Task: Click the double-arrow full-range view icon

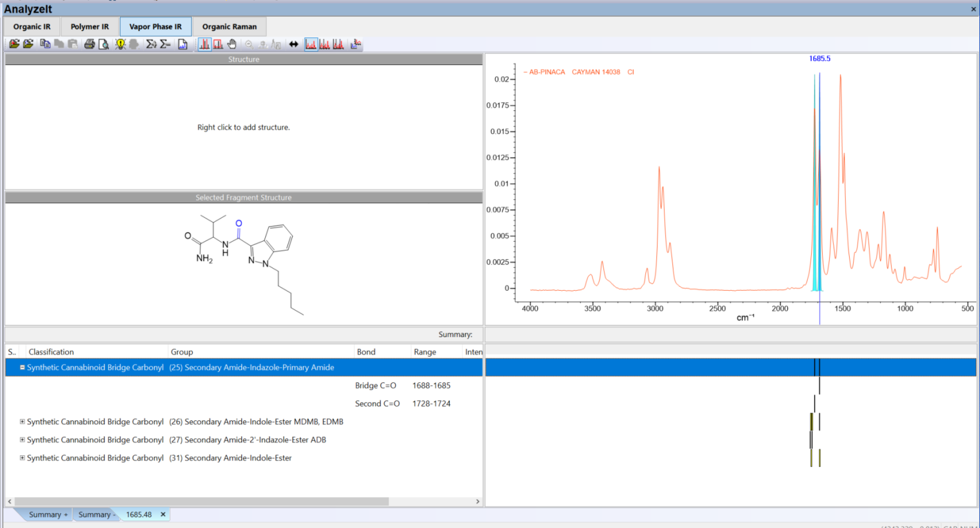Action: coord(295,44)
